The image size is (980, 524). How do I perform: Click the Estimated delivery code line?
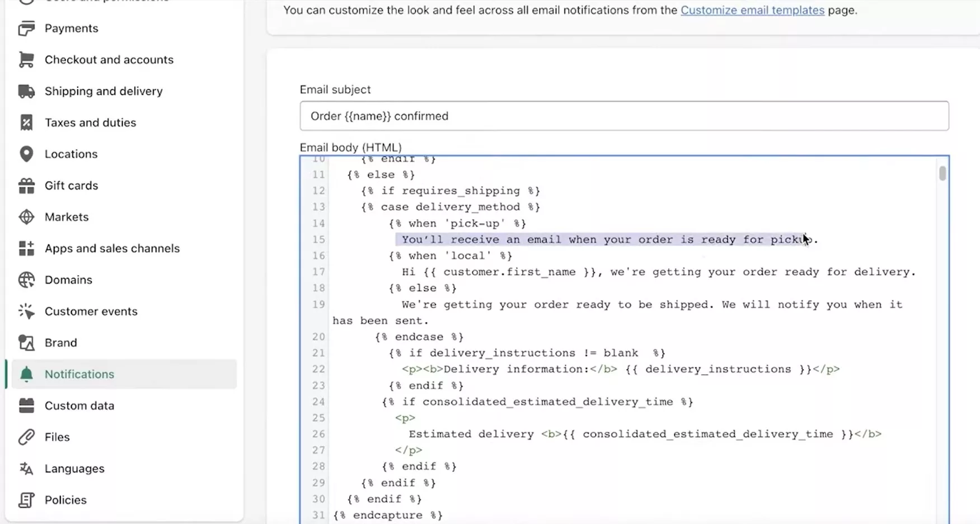point(645,434)
